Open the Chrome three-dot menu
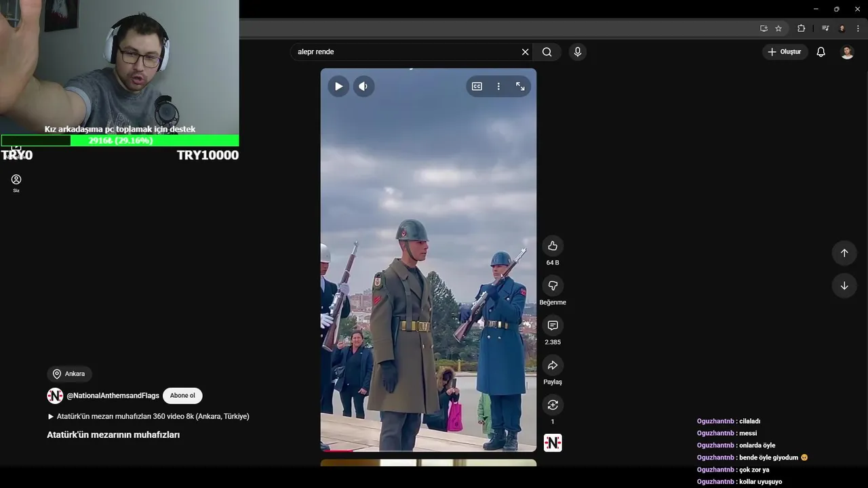Viewport: 868px width, 488px height. [858, 28]
